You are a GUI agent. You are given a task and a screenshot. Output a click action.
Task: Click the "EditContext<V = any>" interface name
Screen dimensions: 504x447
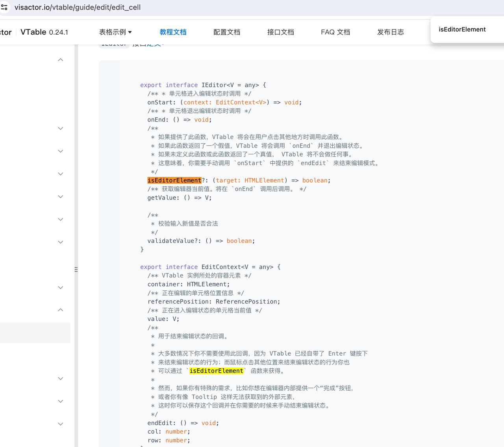[x=237, y=267]
